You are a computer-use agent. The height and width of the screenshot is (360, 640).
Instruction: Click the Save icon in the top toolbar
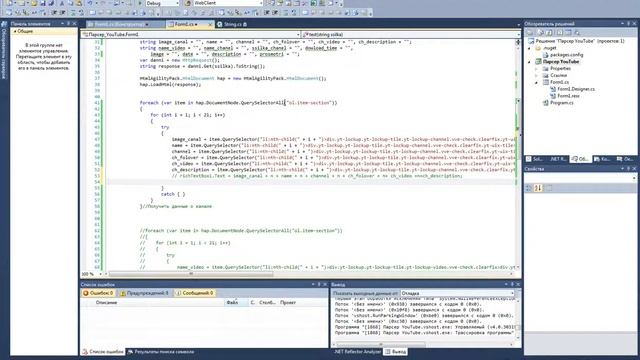click(x=42, y=3)
